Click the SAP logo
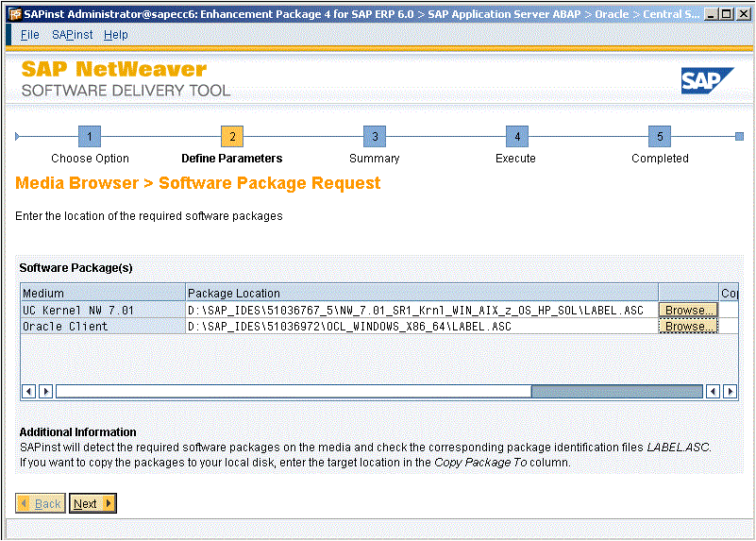 click(x=707, y=81)
